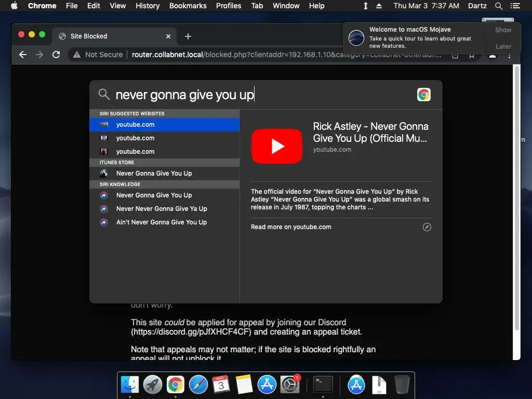Select Never Never Gonna Give Ya Up
The image size is (532, 399).
(x=165, y=209)
